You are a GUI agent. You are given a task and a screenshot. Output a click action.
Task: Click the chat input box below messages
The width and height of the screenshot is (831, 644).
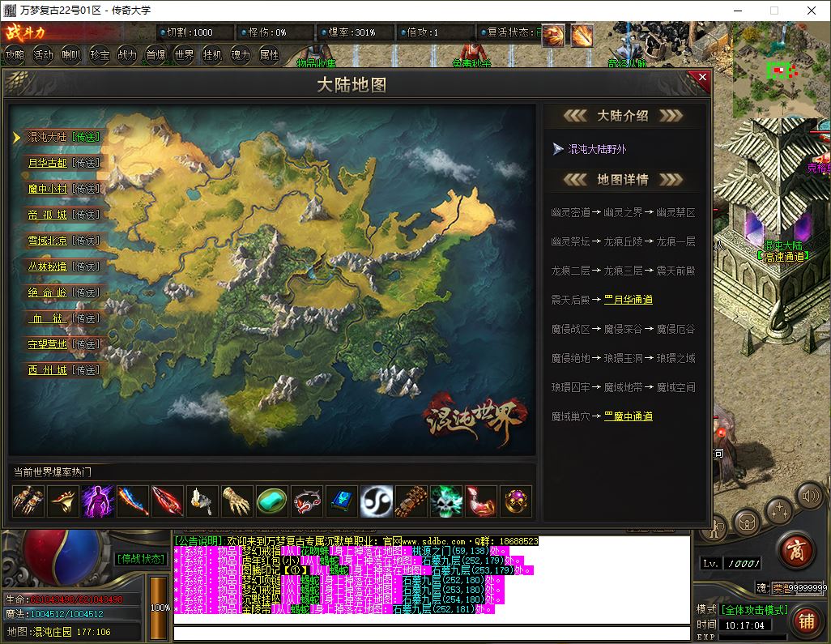pos(432,633)
